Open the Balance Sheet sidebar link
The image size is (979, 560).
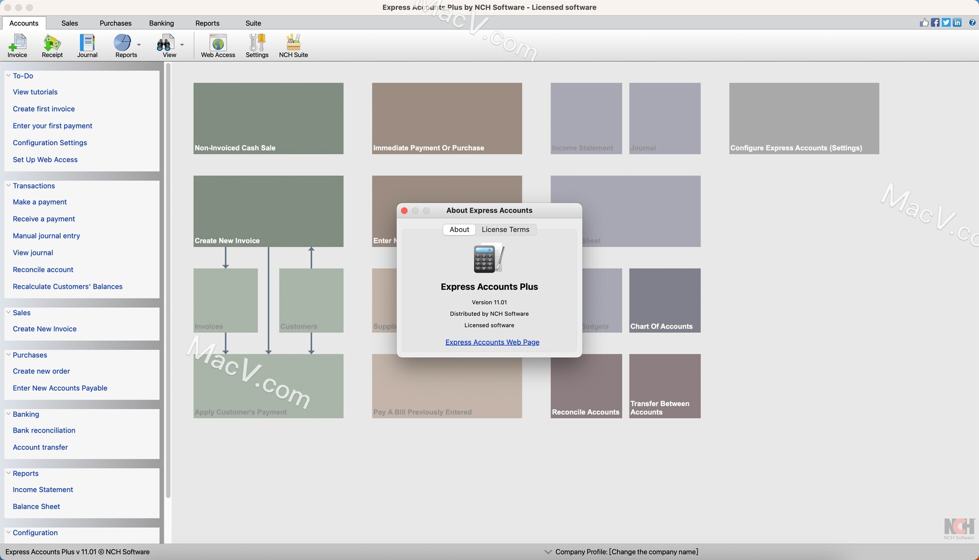[x=36, y=506]
